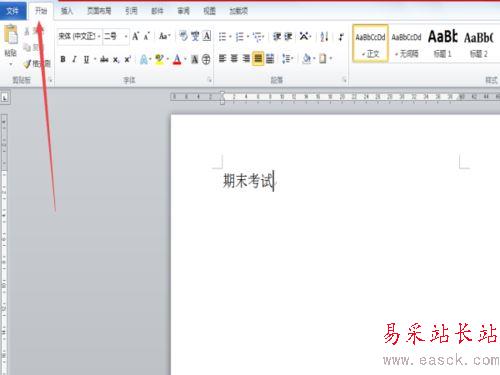Open the Line Spacing dropdown

coord(287,59)
